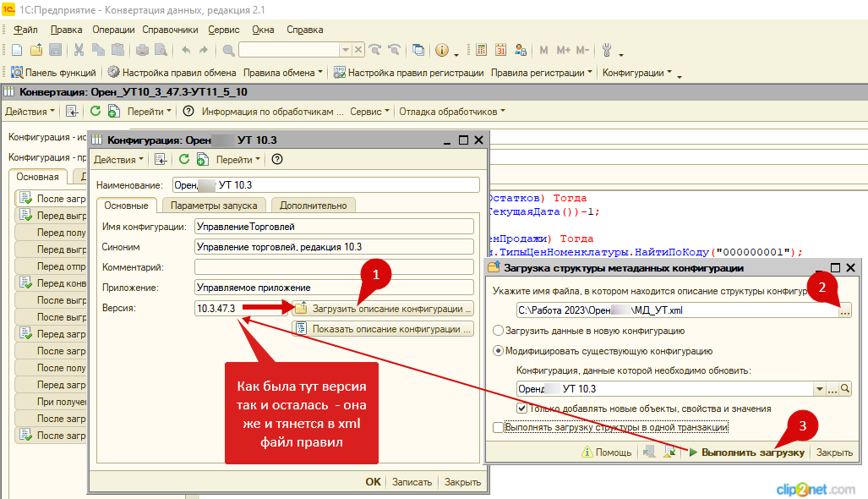Click the calculator icon in main toolbar
Viewport: 868px width, 499px height.
tap(482, 50)
